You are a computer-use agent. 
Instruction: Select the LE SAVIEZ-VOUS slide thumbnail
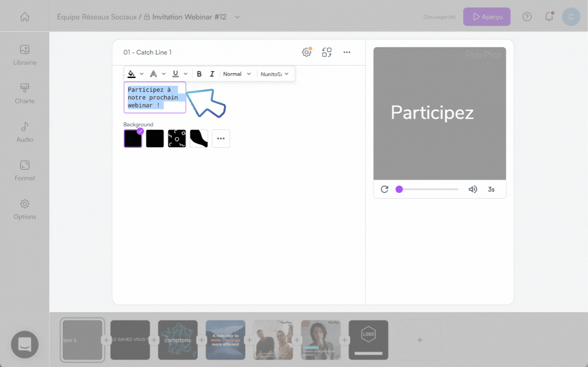130,340
